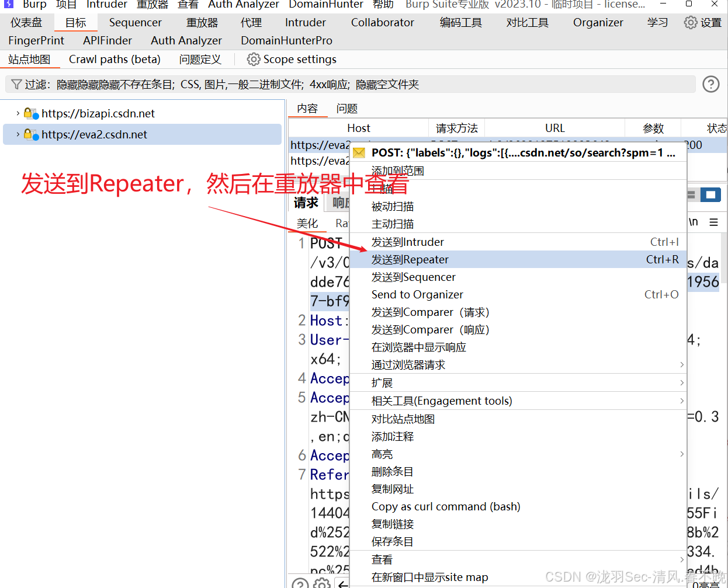Screen dimensions: 728x588
Task: Expand the bizapi.csdn.net tree node
Action: pyautogui.click(x=18, y=113)
